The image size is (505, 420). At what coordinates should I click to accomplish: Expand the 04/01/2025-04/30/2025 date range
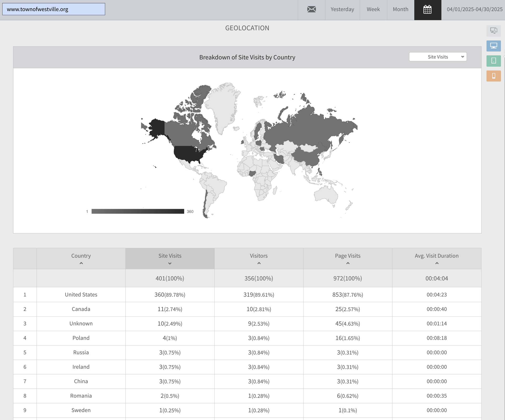(x=474, y=9)
